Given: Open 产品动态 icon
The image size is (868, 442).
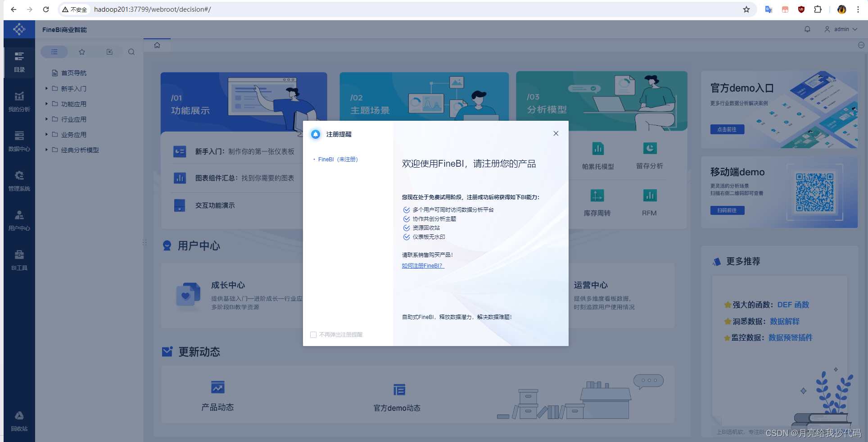Looking at the screenshot, I should tap(218, 387).
